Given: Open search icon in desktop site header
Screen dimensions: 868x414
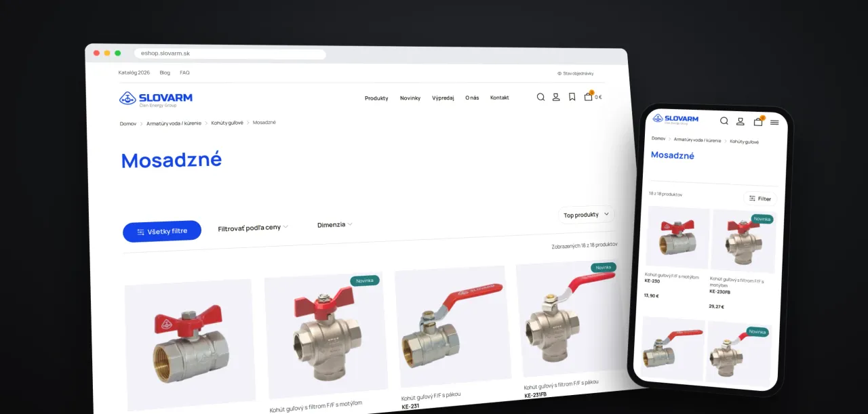Looking at the screenshot, I should point(540,97).
